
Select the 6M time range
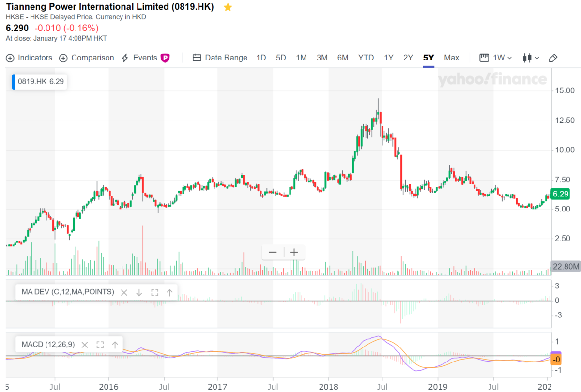(x=343, y=58)
